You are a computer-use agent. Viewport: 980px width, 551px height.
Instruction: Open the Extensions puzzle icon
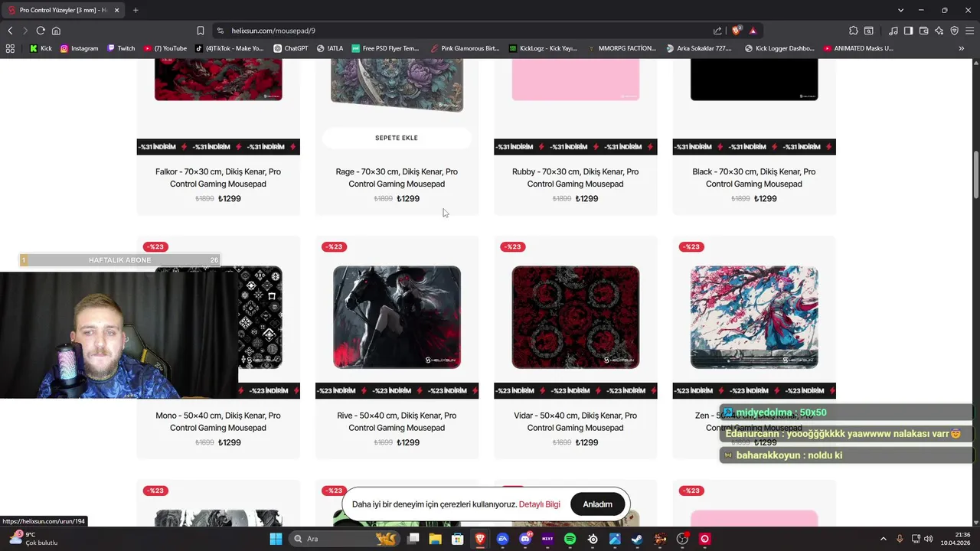pyautogui.click(x=853, y=31)
